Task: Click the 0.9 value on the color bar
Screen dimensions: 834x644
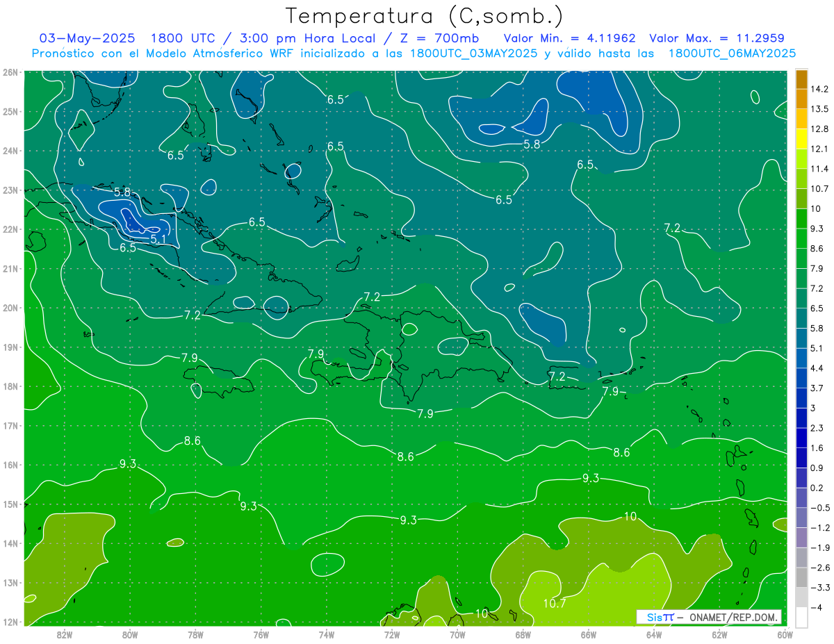Action: click(817, 468)
